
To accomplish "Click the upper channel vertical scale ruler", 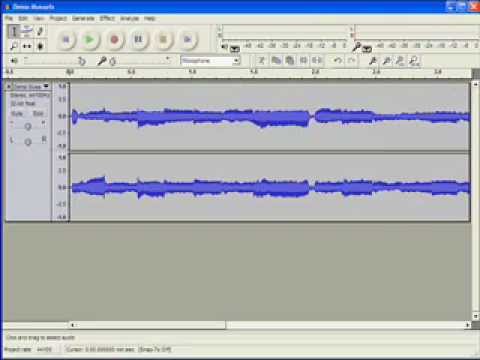I will click(61, 117).
